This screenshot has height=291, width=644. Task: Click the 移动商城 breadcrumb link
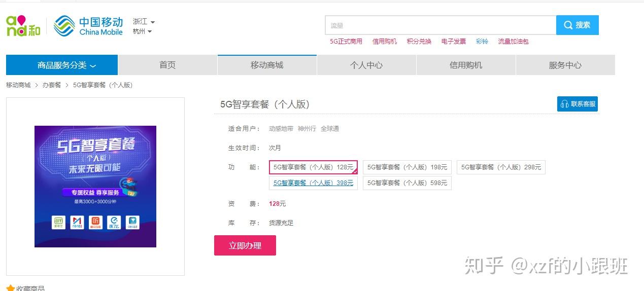18,85
